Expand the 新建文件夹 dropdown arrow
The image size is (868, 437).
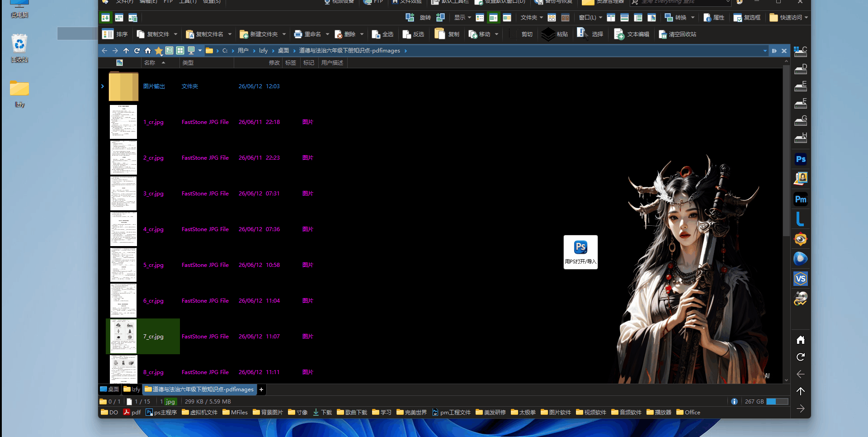tap(284, 34)
